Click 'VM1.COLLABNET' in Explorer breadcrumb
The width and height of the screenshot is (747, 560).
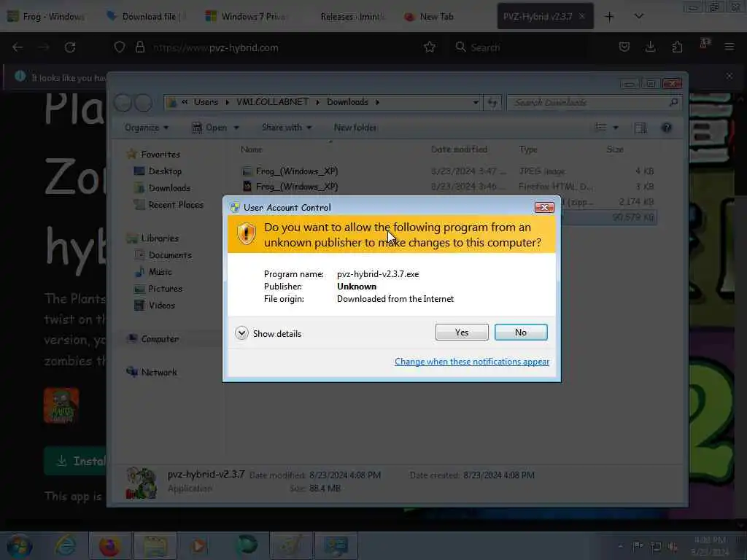click(273, 102)
